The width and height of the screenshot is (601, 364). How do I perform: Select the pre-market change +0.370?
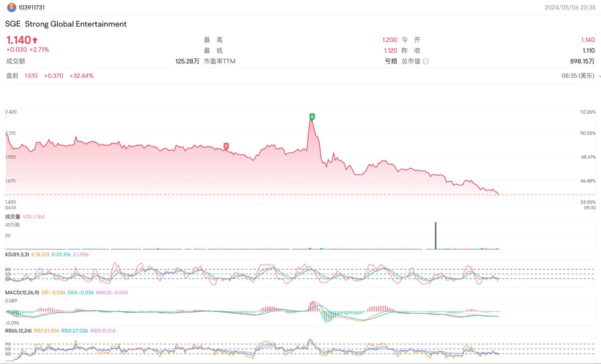coord(54,76)
